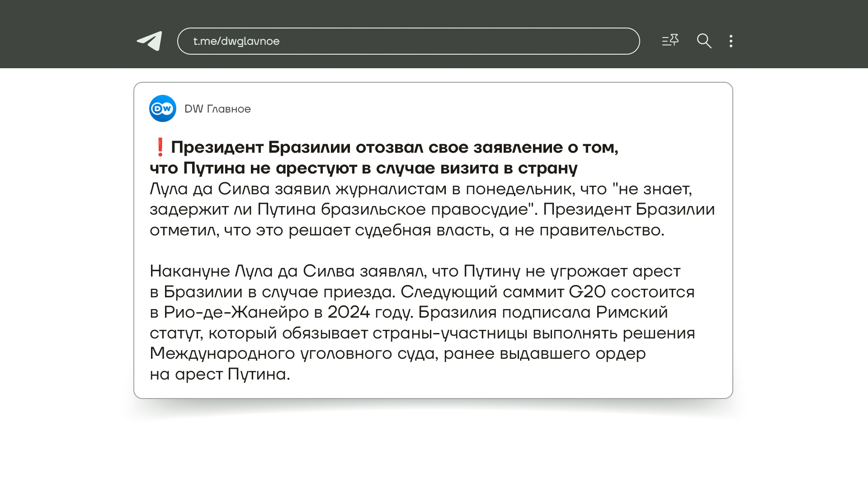The width and height of the screenshot is (868, 488).
Task: Open the three-dot more options menu
Action: point(731,41)
